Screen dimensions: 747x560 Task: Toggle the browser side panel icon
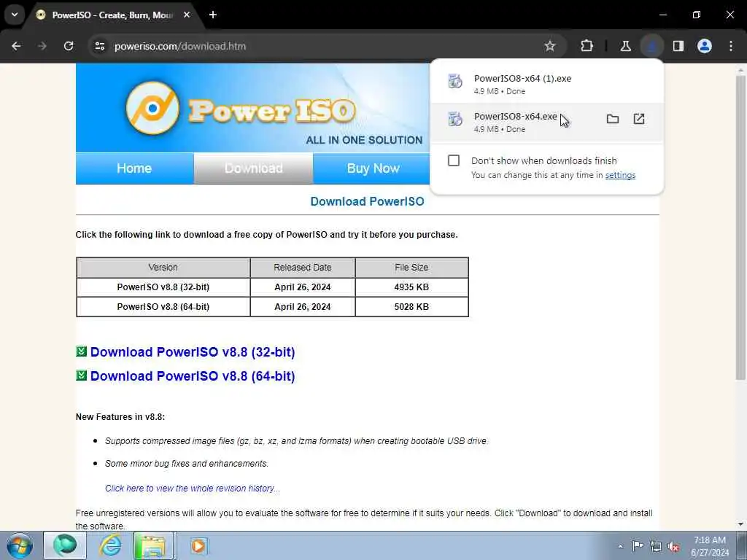[678, 46]
